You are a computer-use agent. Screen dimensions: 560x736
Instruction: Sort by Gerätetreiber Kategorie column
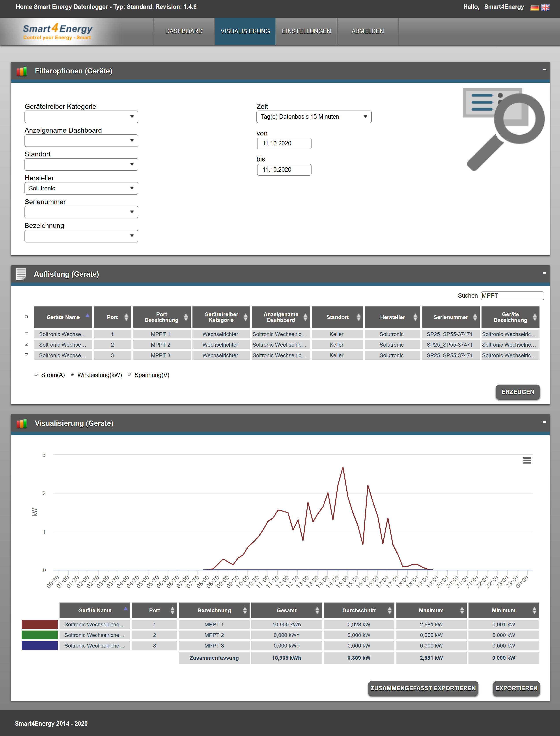[x=221, y=317]
